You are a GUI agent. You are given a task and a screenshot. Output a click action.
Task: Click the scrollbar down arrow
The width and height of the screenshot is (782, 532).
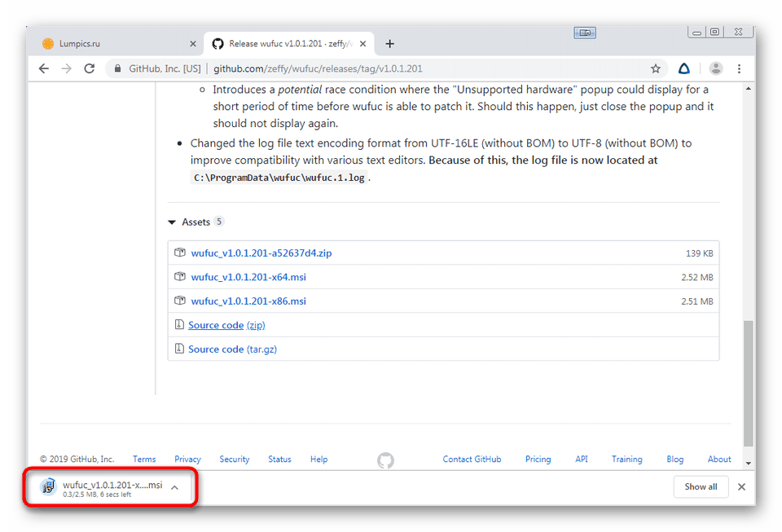click(748, 464)
